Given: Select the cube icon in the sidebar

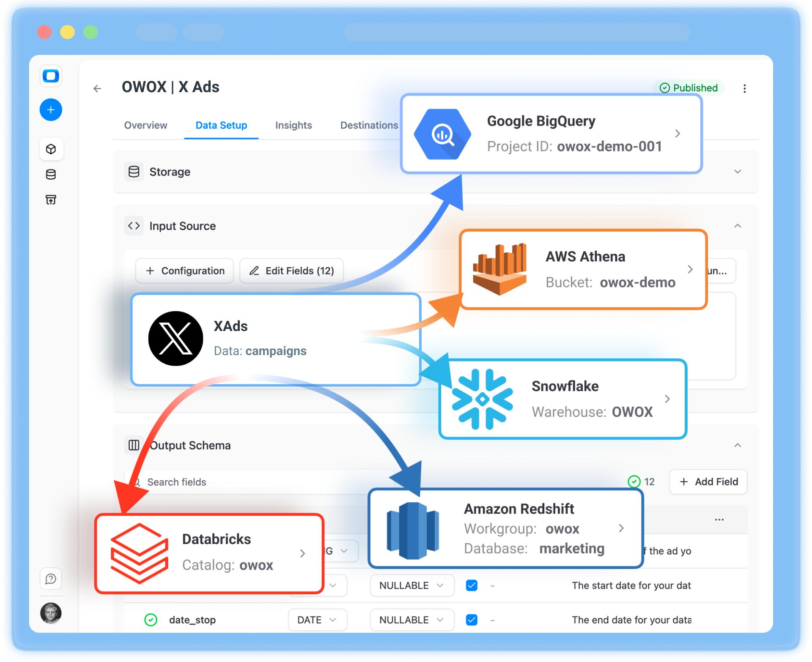Looking at the screenshot, I should pyautogui.click(x=51, y=149).
